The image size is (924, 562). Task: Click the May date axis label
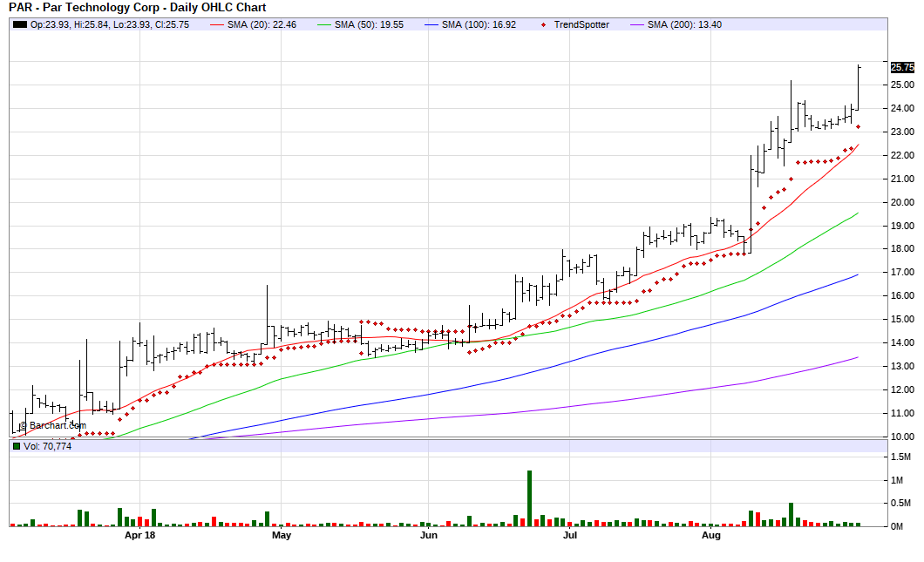(x=281, y=535)
